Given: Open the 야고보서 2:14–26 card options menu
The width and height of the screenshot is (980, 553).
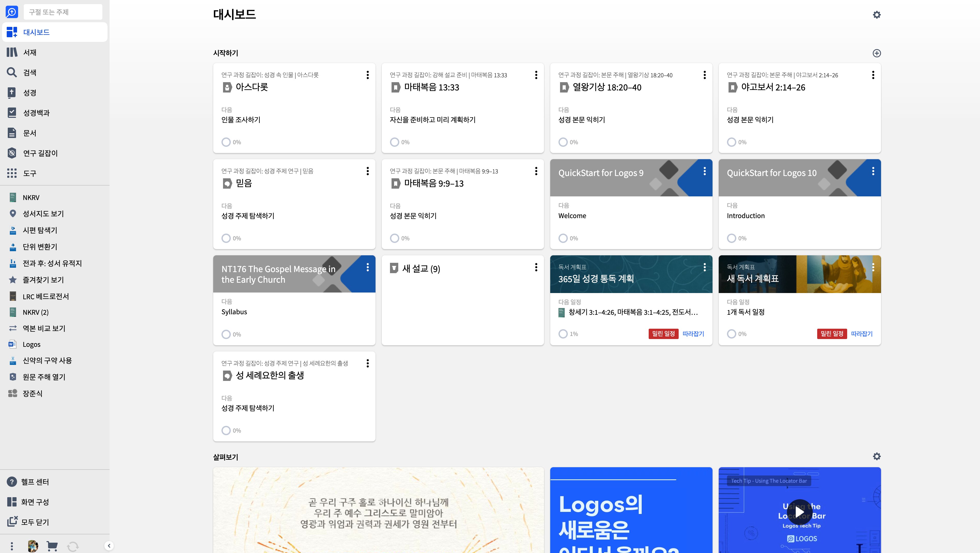Looking at the screenshot, I should [x=873, y=75].
